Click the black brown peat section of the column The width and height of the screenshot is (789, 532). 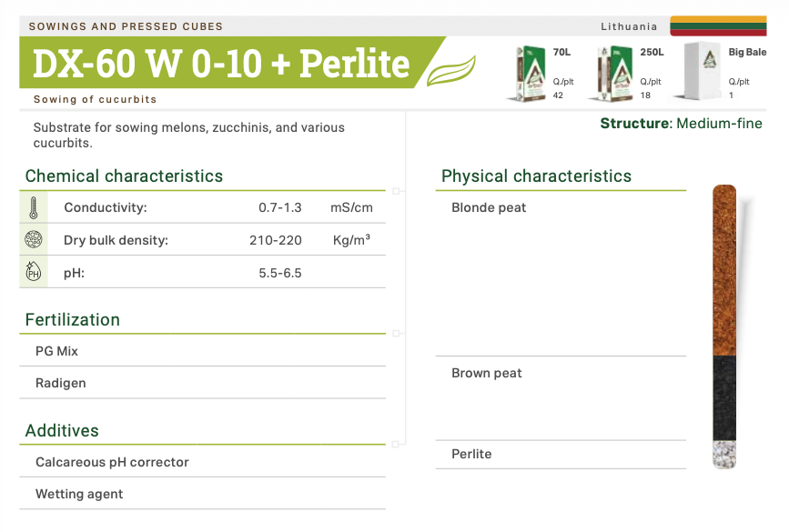coord(724,398)
